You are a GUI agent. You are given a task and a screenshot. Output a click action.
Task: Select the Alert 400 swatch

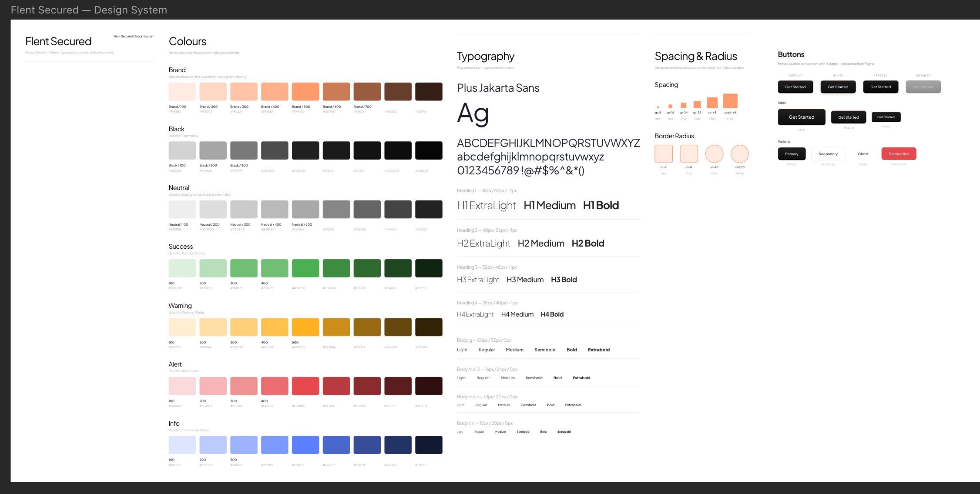pos(275,386)
